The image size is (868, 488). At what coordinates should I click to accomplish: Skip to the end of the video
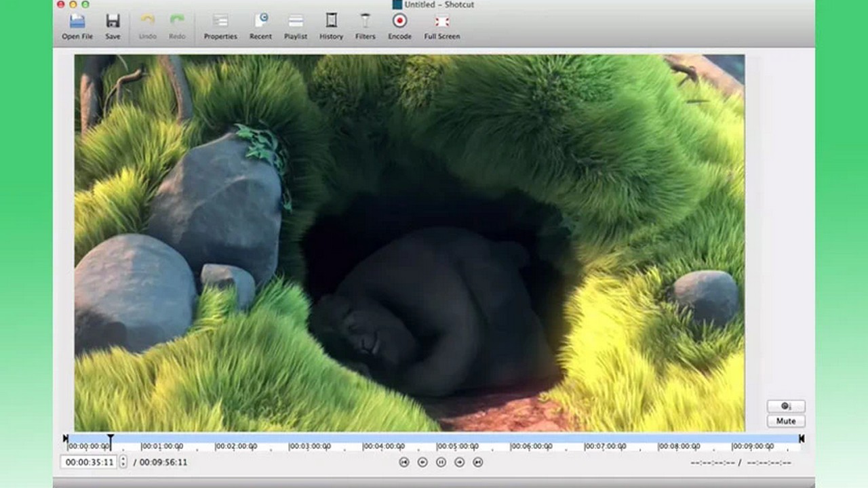tap(477, 462)
